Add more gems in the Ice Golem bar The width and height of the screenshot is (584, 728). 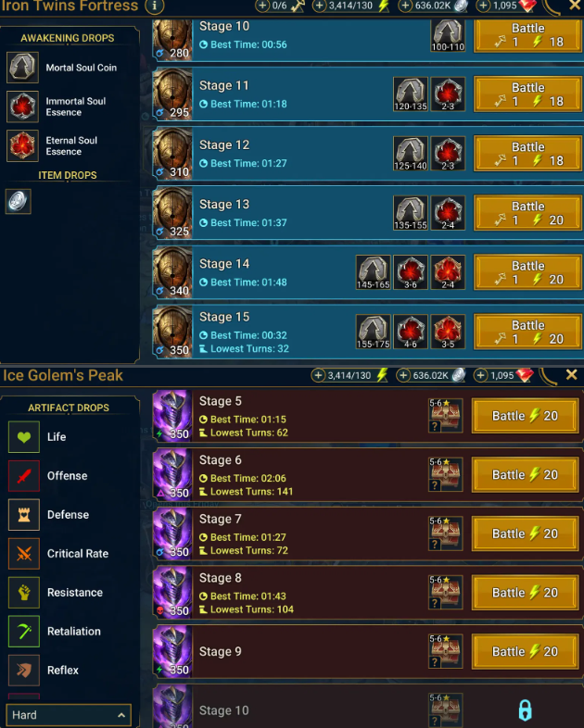480,375
